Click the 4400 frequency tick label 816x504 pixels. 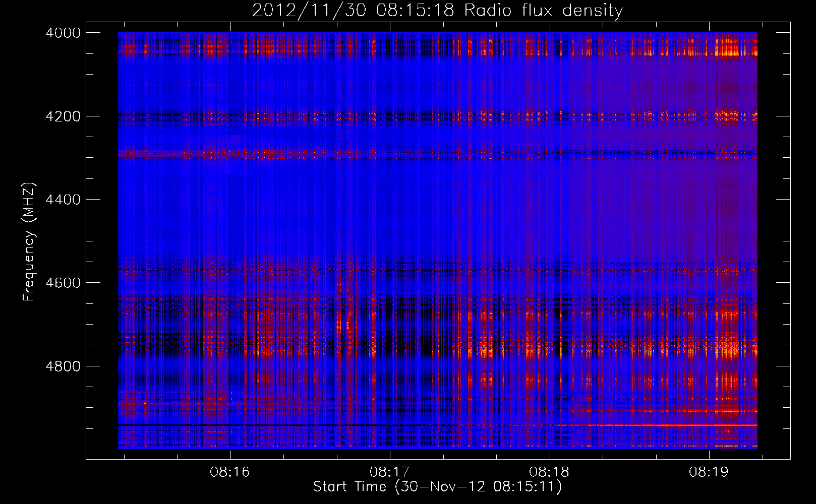click(63, 200)
